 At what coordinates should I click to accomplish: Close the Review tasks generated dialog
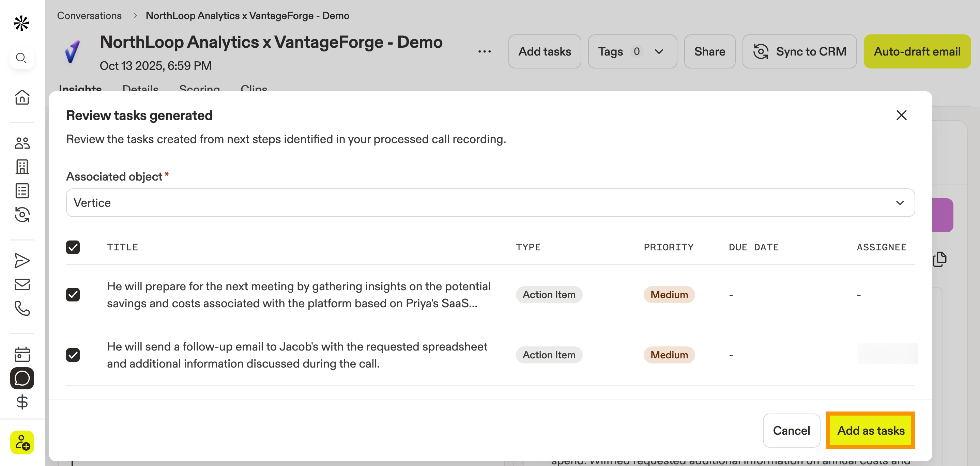(901, 115)
